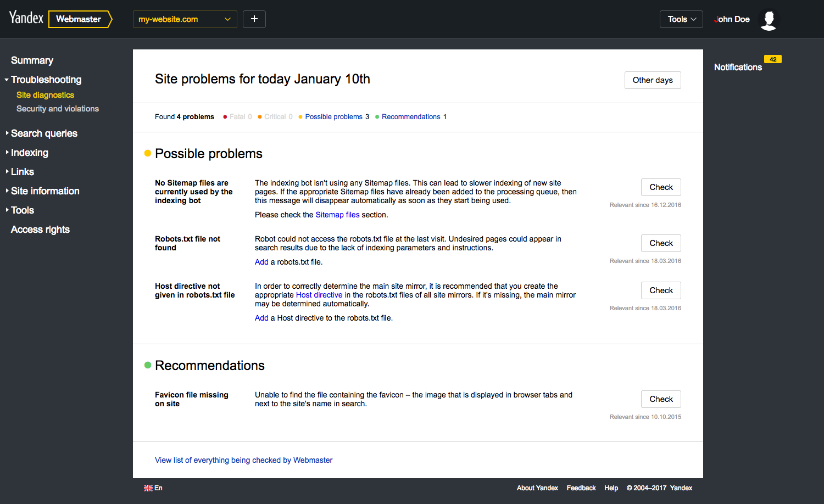Viewport: 824px width, 504px height.
Task: Click the green dot beside Recommendations heading
Action: point(146,365)
